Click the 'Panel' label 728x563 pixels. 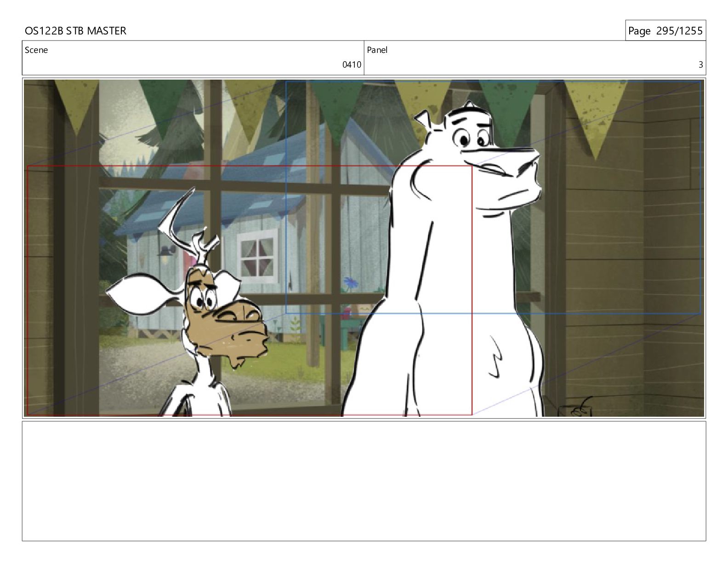[377, 50]
